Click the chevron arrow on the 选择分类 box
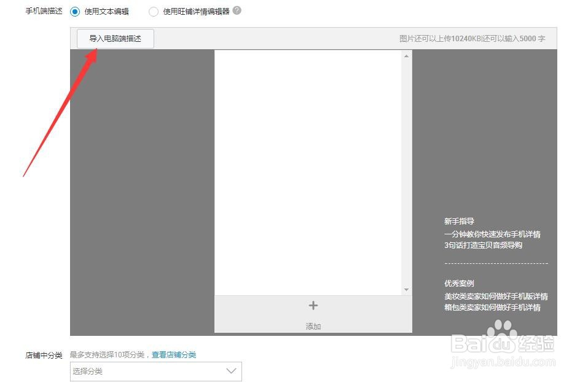The image size is (588, 382). pyautogui.click(x=231, y=371)
